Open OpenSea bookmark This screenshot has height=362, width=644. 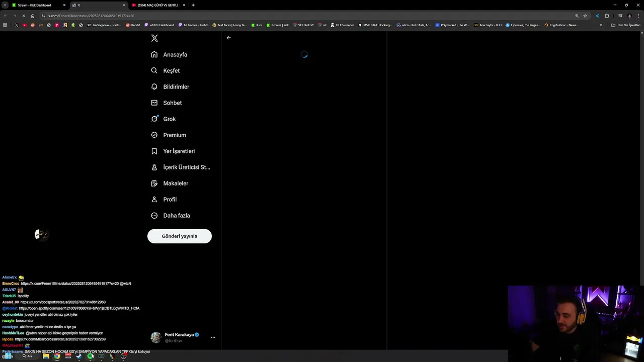click(x=522, y=25)
